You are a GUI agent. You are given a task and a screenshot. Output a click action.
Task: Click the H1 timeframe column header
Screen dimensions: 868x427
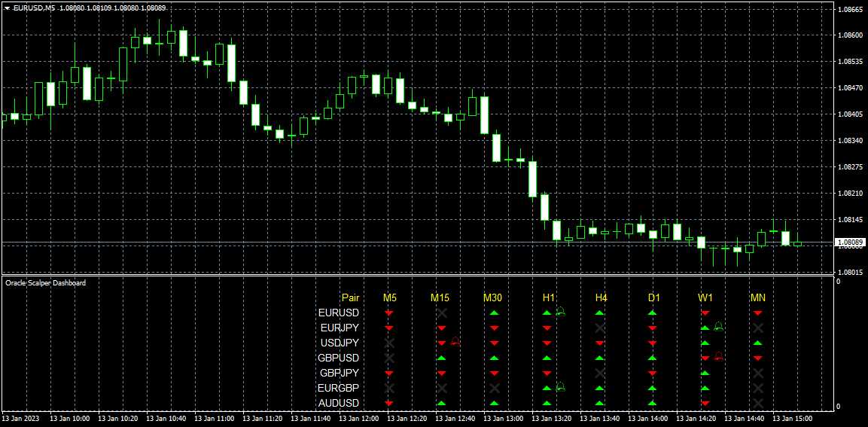tap(549, 298)
